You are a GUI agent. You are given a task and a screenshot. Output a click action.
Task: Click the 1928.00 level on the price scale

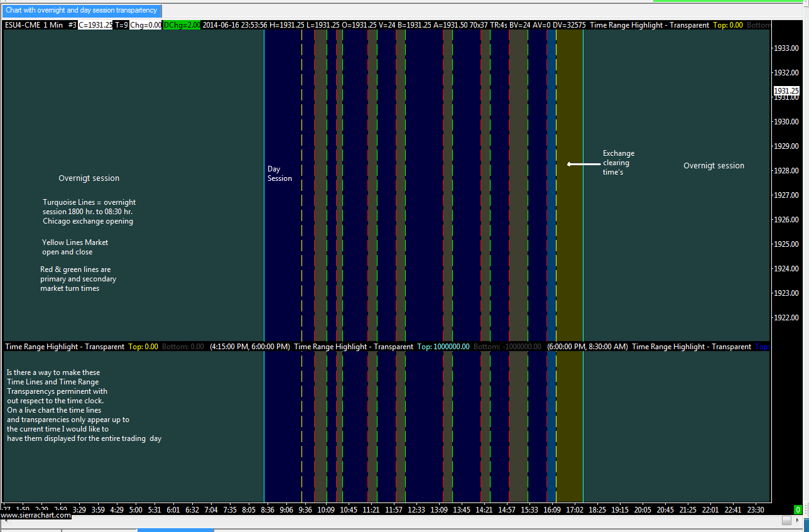786,171
